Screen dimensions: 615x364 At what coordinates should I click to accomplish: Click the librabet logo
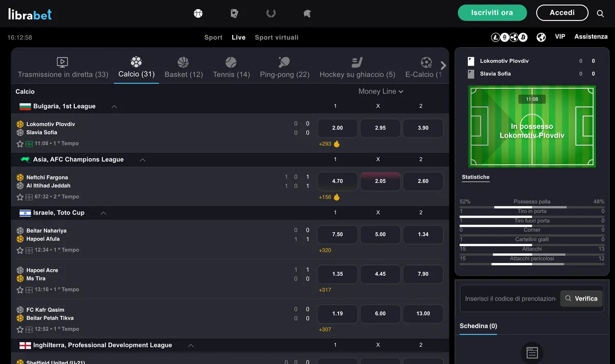click(x=30, y=13)
